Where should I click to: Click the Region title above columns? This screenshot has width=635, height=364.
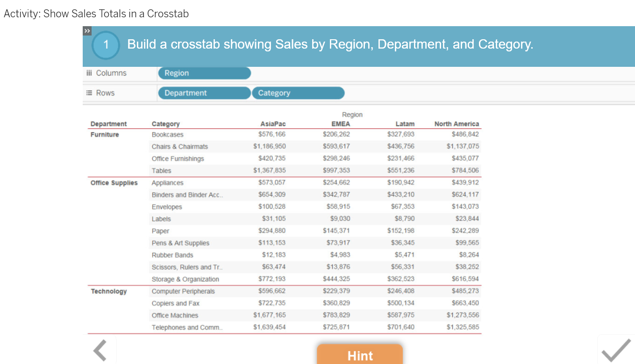point(352,114)
